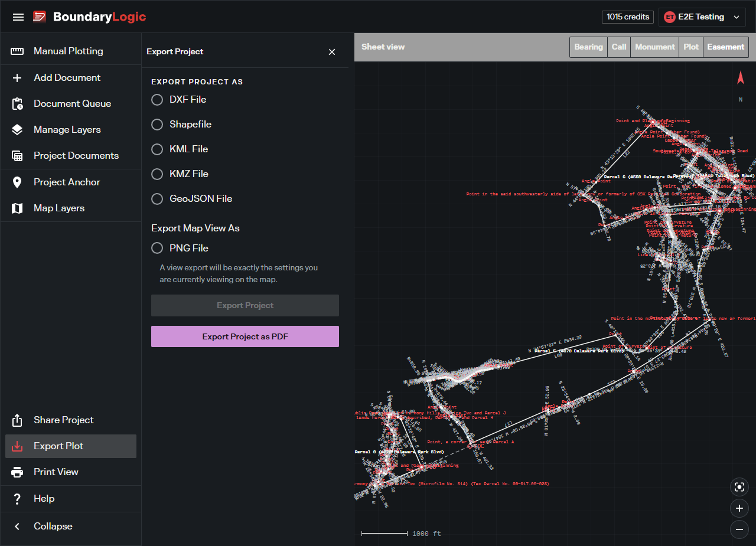Collapse the sidebar with the chevron

(x=17, y=527)
